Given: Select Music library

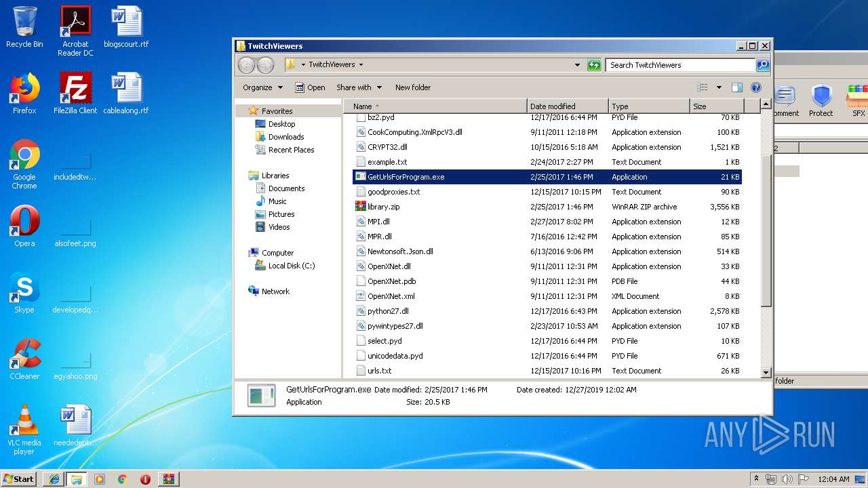Looking at the screenshot, I should [x=277, y=201].
